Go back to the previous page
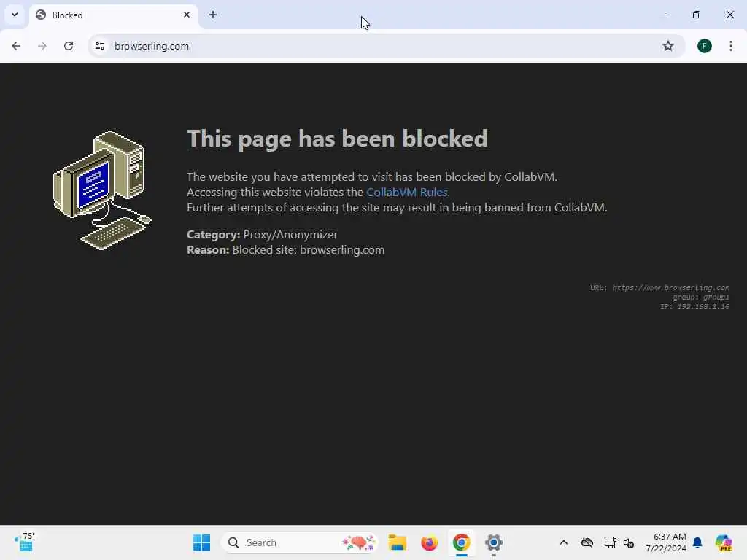 (16, 46)
